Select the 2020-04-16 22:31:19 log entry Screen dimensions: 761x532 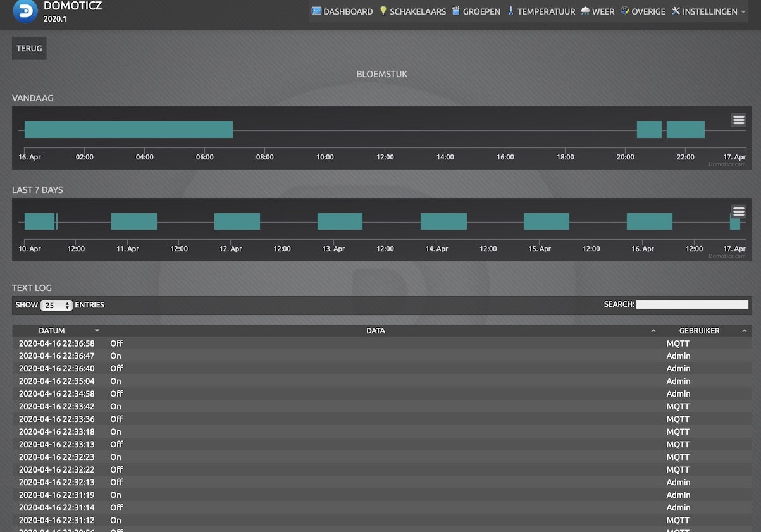point(381,495)
